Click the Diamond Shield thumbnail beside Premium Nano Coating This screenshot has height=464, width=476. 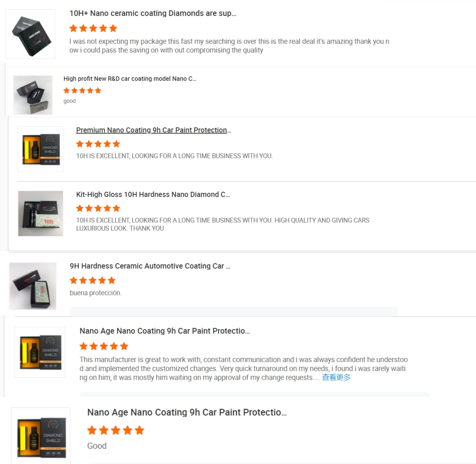pyautogui.click(x=40, y=149)
